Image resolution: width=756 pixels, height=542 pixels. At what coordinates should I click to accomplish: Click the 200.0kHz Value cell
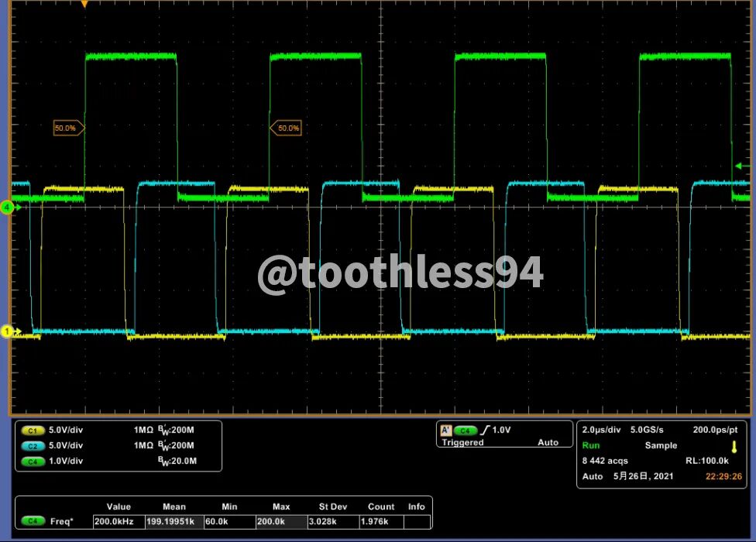coord(119,522)
